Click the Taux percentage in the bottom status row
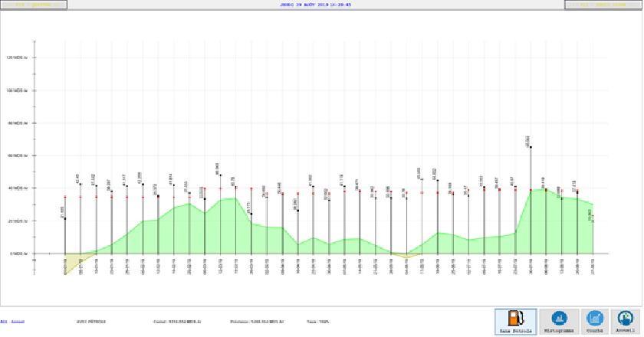This screenshot has width=644, height=337. tap(318, 322)
